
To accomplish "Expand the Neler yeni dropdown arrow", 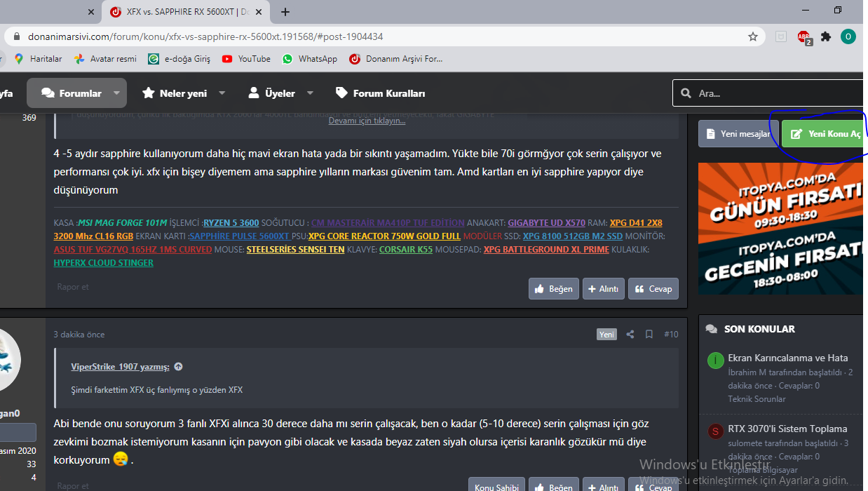I will [222, 93].
